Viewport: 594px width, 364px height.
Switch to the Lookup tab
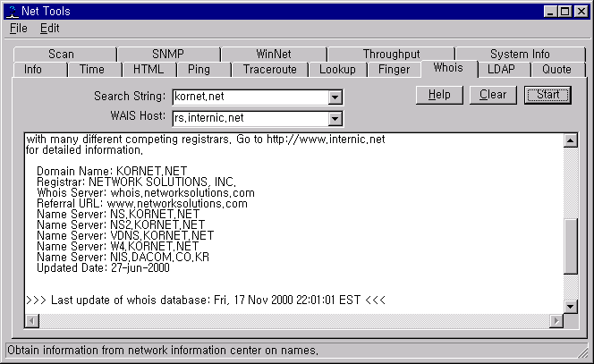tap(338, 70)
